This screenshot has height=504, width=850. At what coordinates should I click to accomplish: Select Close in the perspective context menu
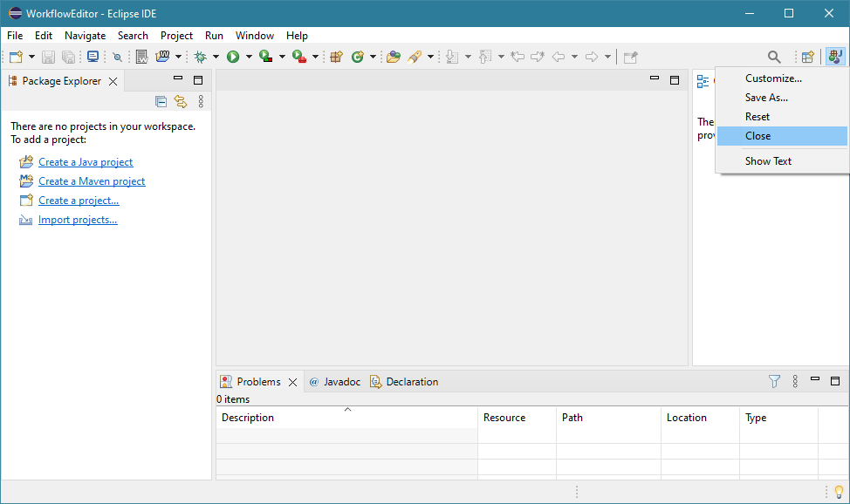tap(757, 136)
